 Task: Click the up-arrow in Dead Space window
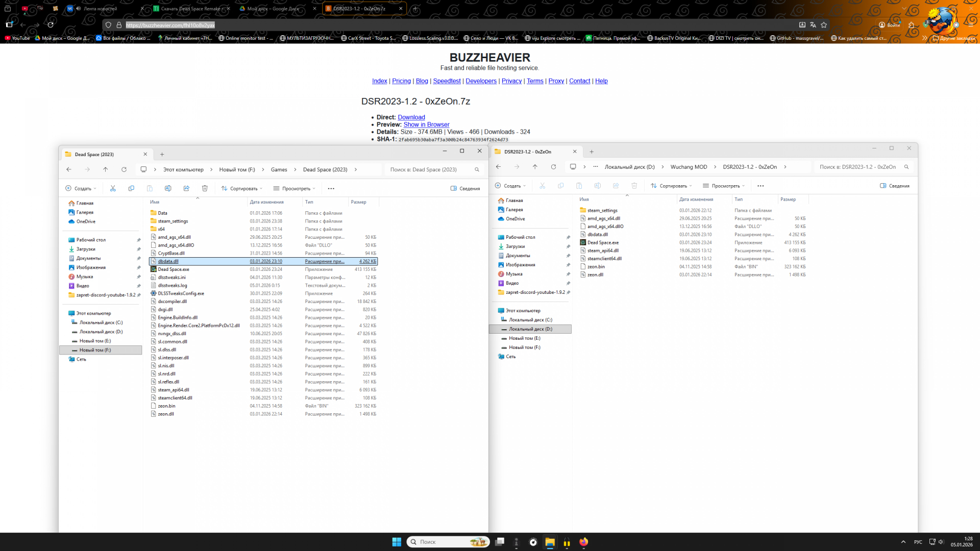click(105, 169)
